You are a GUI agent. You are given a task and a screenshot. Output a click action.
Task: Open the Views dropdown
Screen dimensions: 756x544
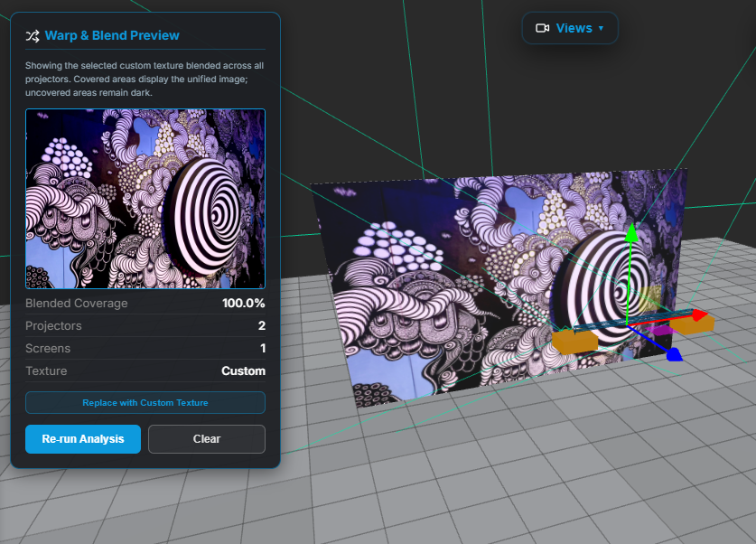click(570, 28)
